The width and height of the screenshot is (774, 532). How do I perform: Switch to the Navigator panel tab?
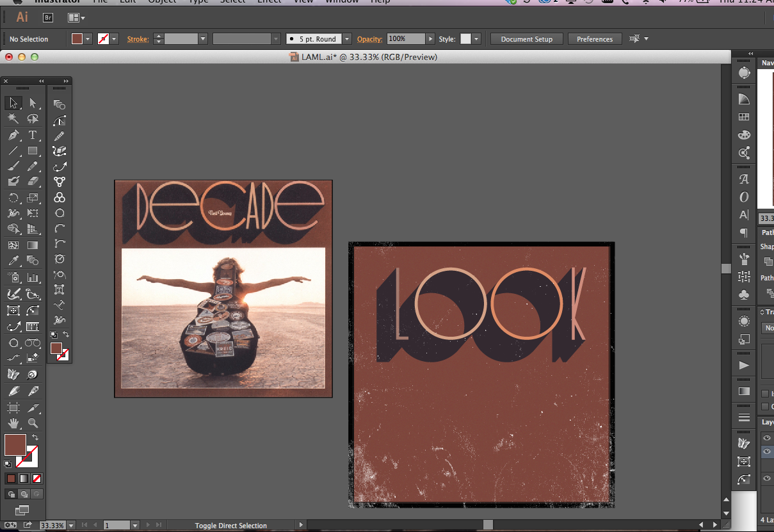[767, 63]
